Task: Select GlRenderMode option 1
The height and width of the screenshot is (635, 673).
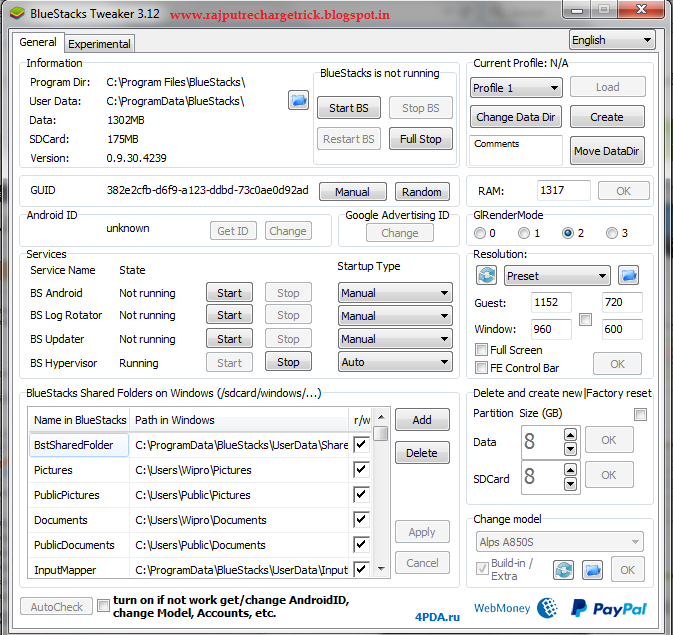Action: [524, 233]
